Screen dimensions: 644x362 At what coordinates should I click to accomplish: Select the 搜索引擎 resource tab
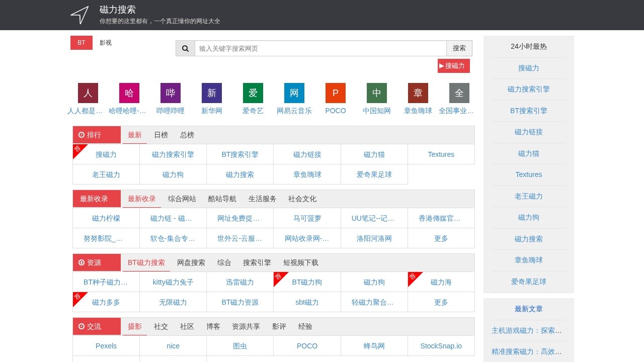point(257,262)
